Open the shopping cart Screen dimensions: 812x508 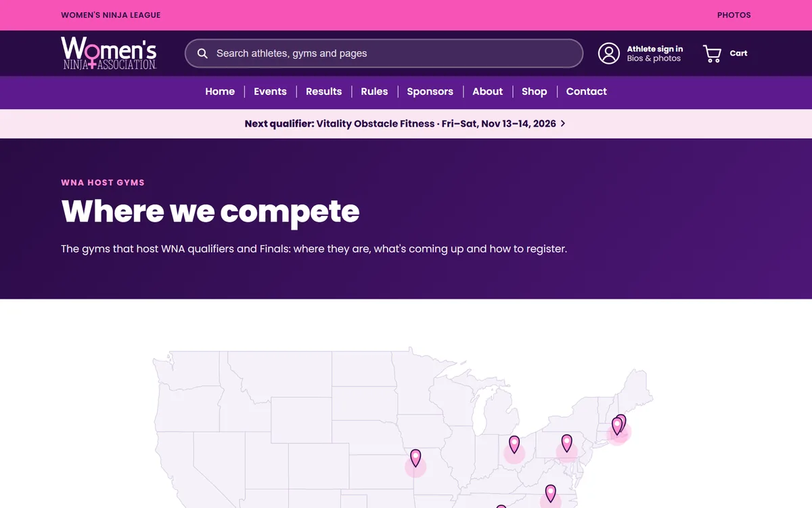(x=725, y=54)
